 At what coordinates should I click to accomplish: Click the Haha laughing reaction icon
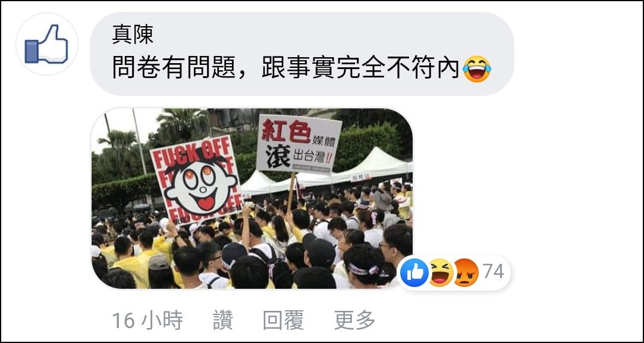click(x=440, y=272)
